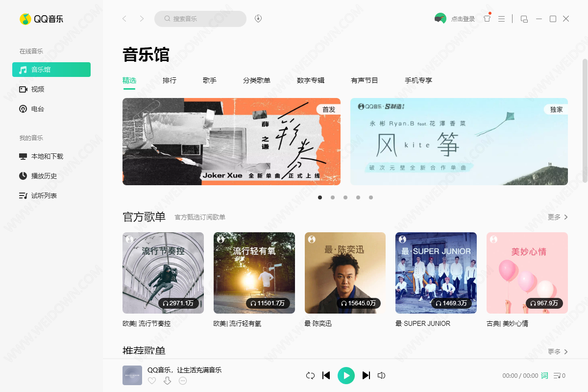Like the current song with heart icon
This screenshot has height=392, width=588.
(152, 381)
